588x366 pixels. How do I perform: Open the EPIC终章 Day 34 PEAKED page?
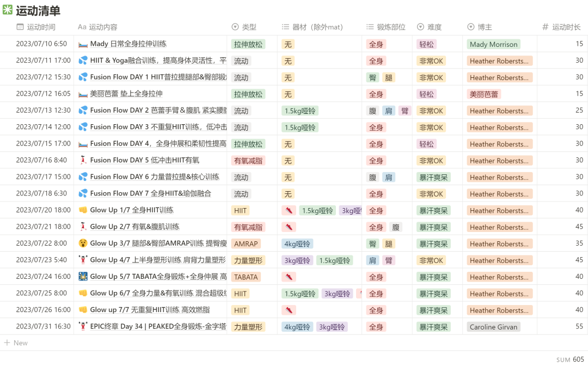[x=158, y=326]
